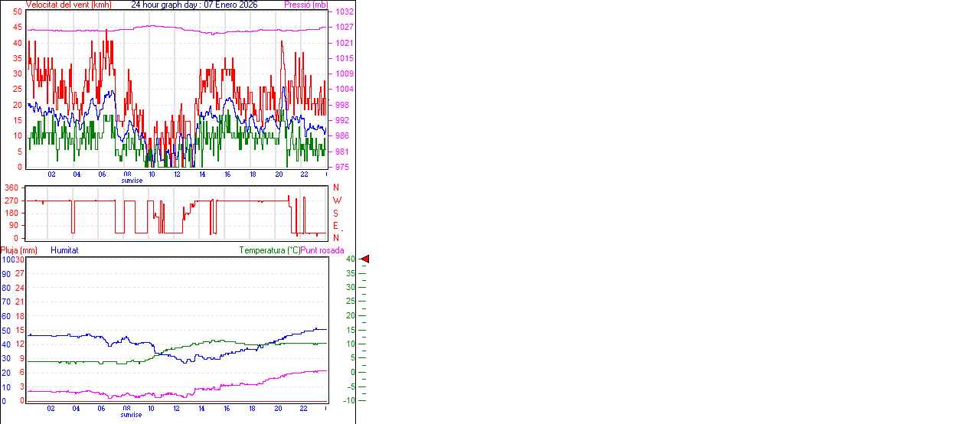This screenshot has width=980, height=424.
Task: Click the 50 value on wind speed axis
Action: [x=18, y=12]
